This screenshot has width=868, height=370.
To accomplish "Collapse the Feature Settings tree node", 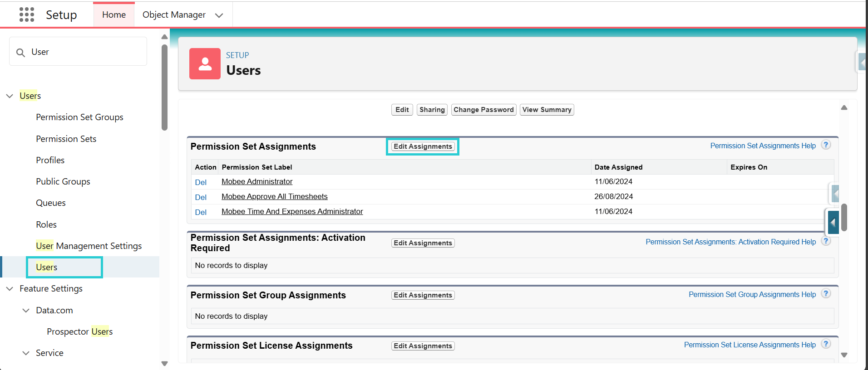I will (x=10, y=288).
